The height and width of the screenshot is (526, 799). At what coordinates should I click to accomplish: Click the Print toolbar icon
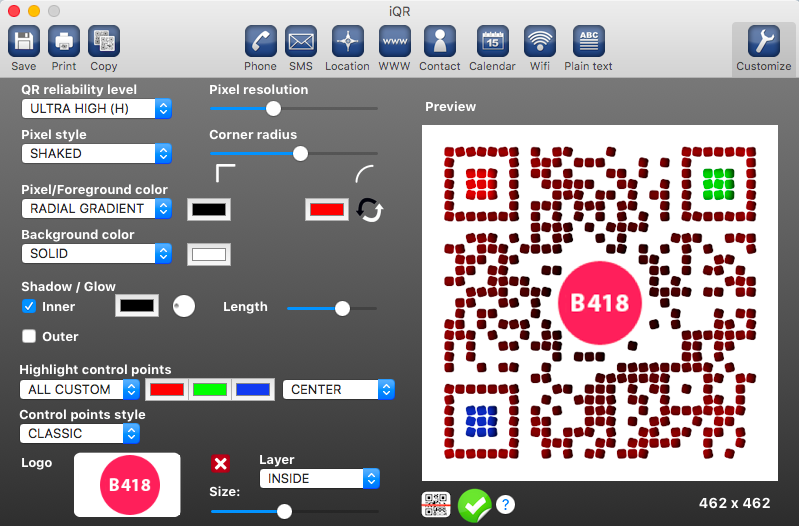pyautogui.click(x=64, y=41)
